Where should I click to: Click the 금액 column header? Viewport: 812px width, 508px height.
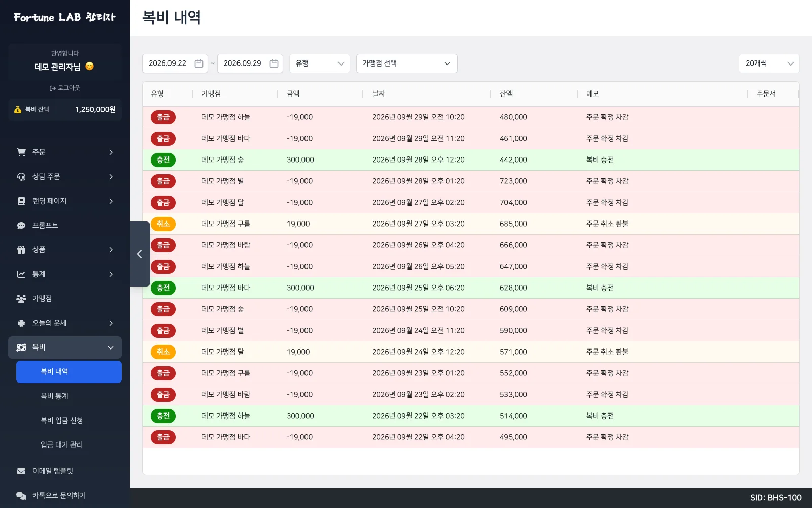(293, 93)
